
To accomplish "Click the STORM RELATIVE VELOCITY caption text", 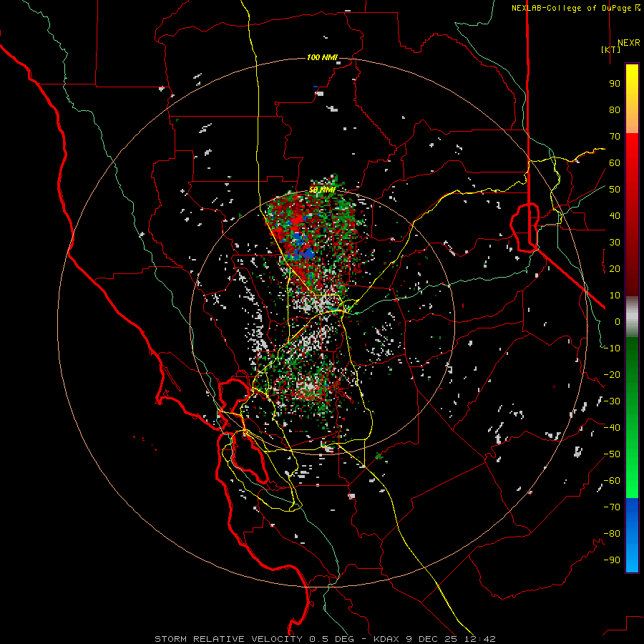I will coord(228,639).
